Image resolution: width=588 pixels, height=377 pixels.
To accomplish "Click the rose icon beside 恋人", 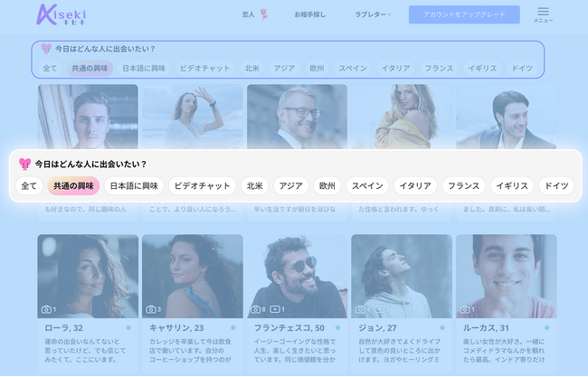I will coord(264,14).
